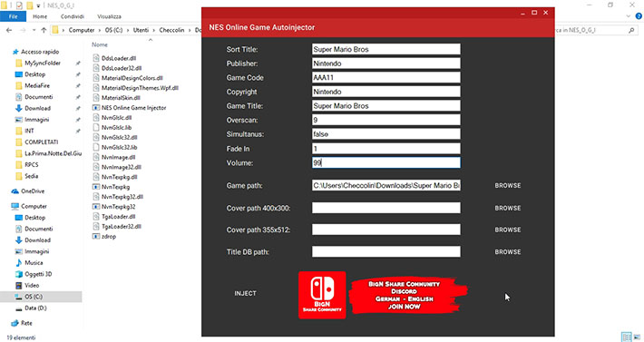
Task: Go up one folder level arrow
Action: coord(44,30)
